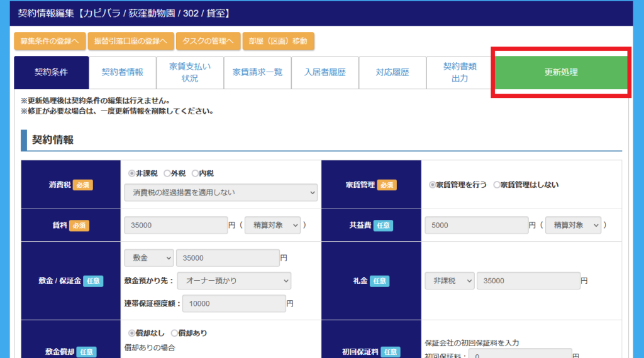Click ※更新処理後は契約条件の編集は行えません notice
This screenshot has width=644, height=358.
click(x=96, y=101)
